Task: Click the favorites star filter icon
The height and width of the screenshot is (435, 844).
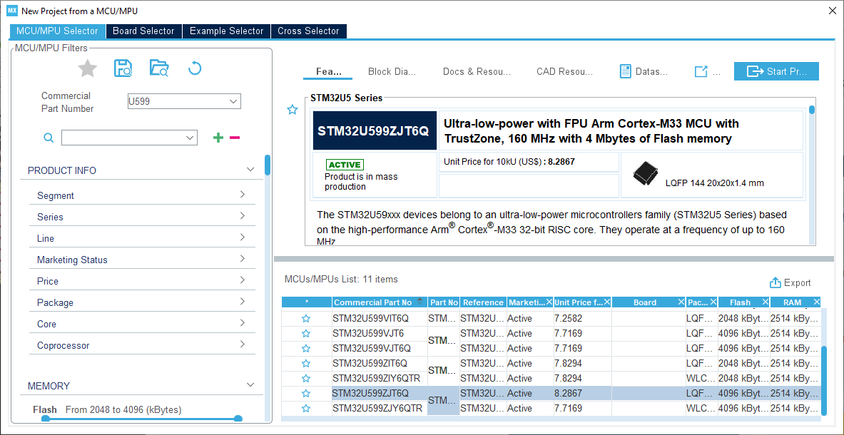Action: coord(87,69)
